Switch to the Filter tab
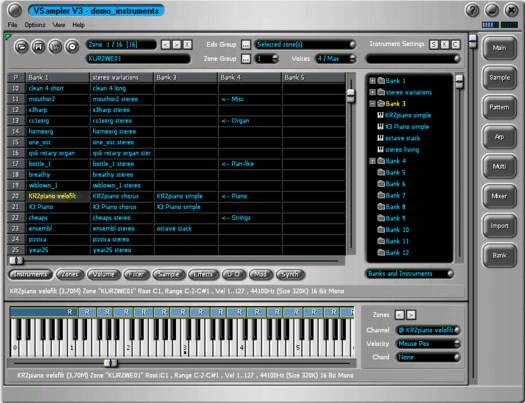 click(136, 274)
